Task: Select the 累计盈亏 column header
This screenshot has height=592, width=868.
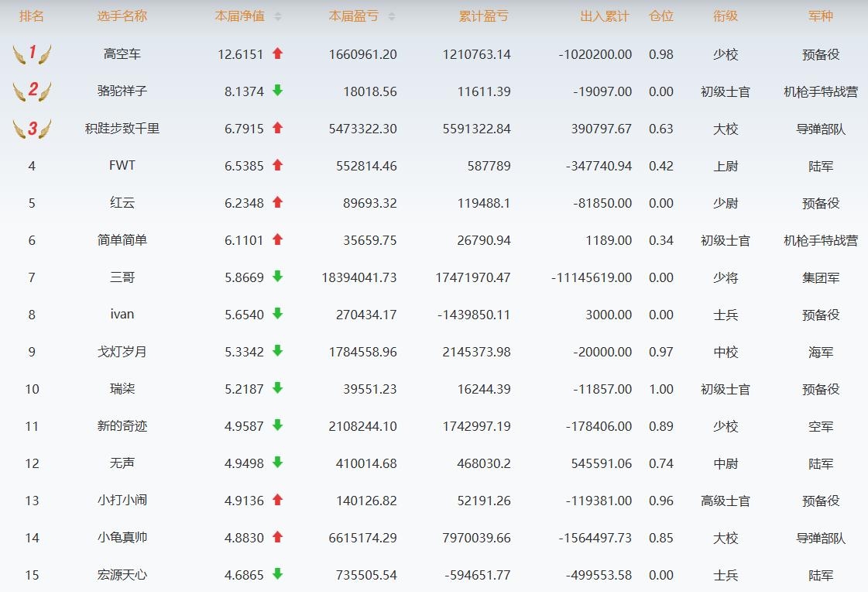Action: [483, 16]
